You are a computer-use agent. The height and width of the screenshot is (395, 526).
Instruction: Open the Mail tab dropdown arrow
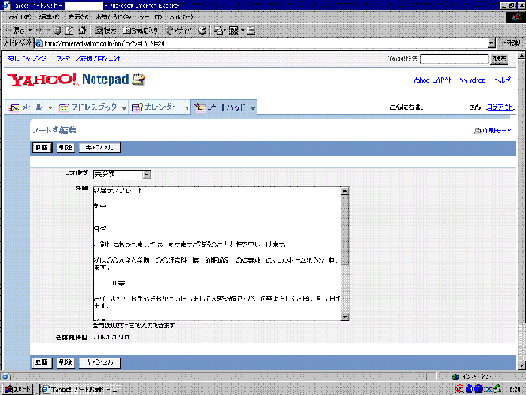tap(50, 108)
